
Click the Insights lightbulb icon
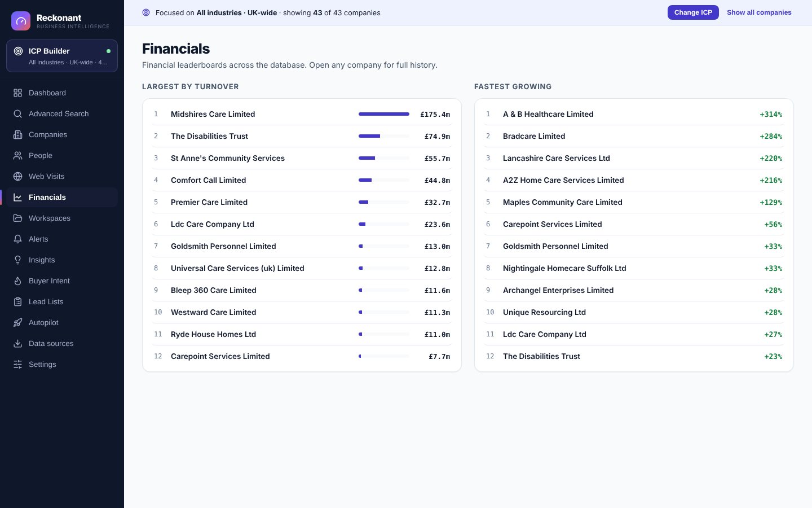pos(18,260)
